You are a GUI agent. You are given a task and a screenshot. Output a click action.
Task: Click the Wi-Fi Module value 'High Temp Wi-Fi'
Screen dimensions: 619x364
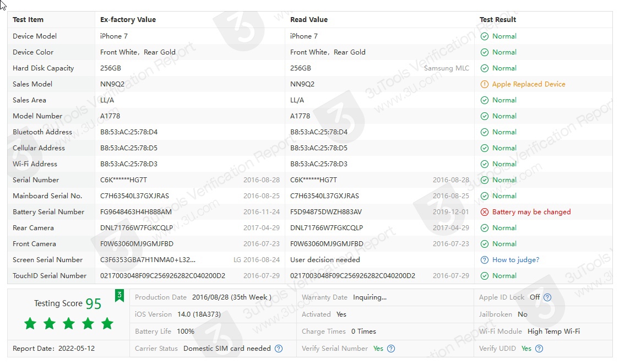[x=553, y=332]
